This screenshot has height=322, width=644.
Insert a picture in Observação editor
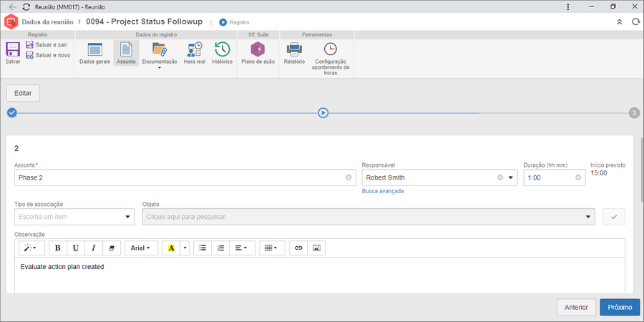(316, 248)
